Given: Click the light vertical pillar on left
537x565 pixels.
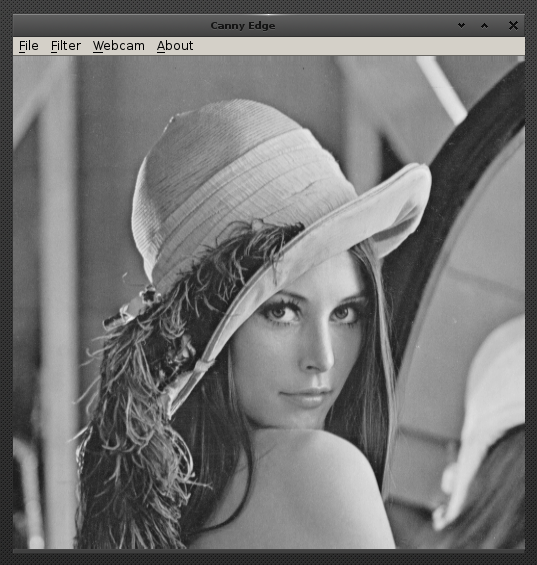Looking at the screenshot, I should click(x=58, y=288).
